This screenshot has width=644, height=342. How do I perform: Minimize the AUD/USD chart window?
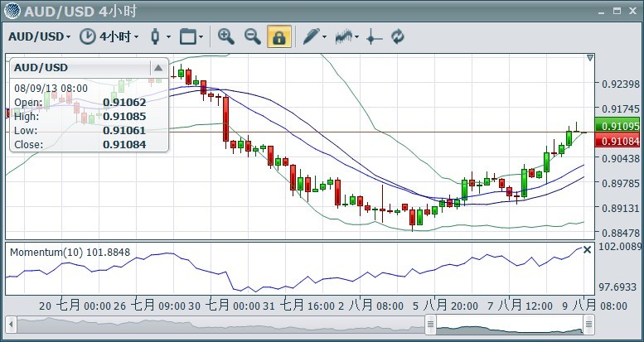tap(601, 12)
